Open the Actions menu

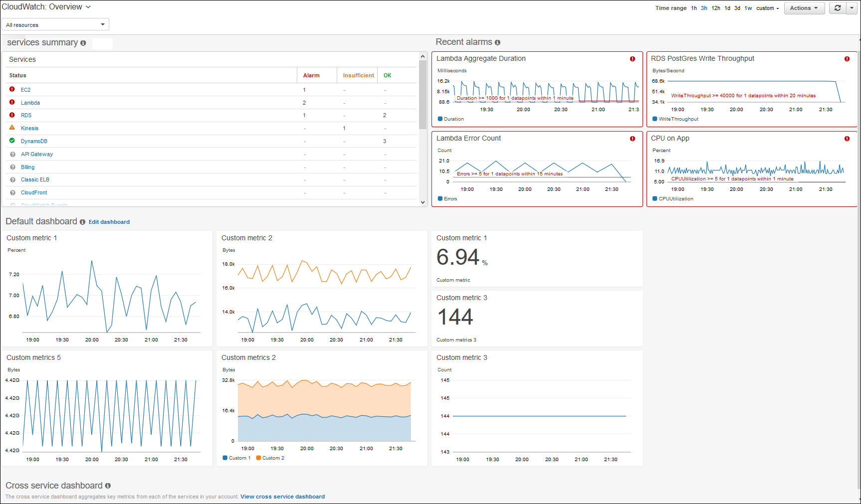(804, 7)
